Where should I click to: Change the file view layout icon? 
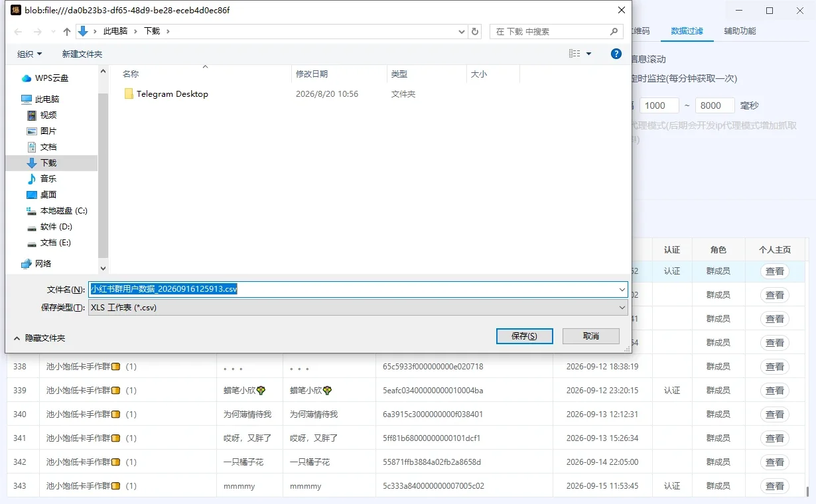(575, 54)
